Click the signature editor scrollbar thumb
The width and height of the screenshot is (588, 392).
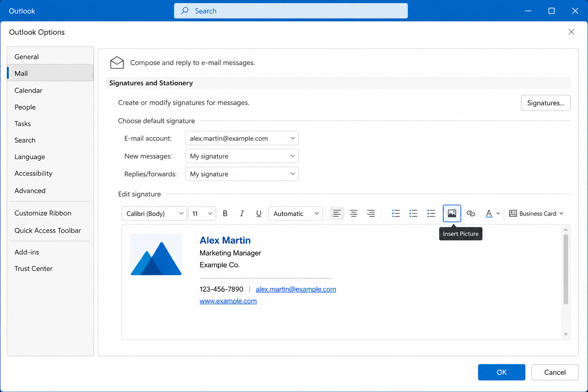tap(566, 269)
